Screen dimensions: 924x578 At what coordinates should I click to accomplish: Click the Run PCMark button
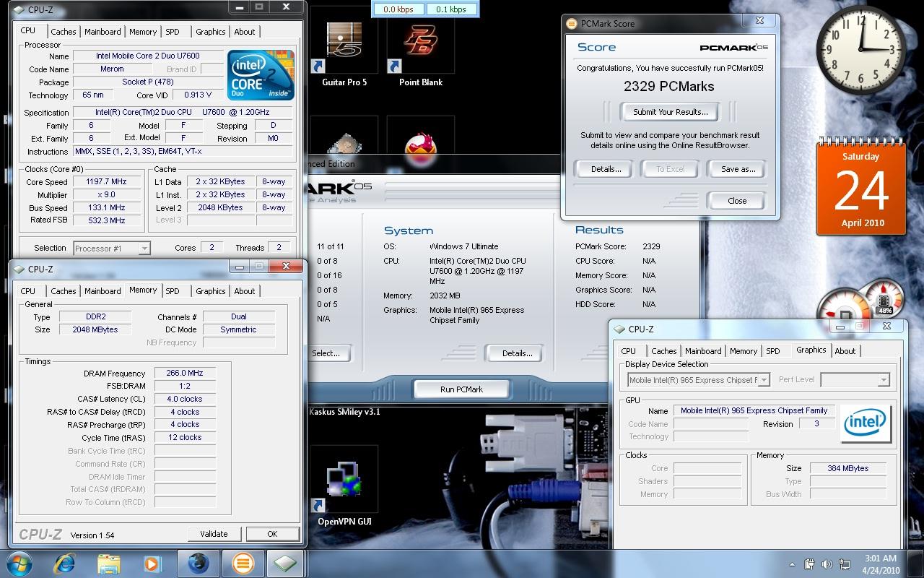coord(461,389)
